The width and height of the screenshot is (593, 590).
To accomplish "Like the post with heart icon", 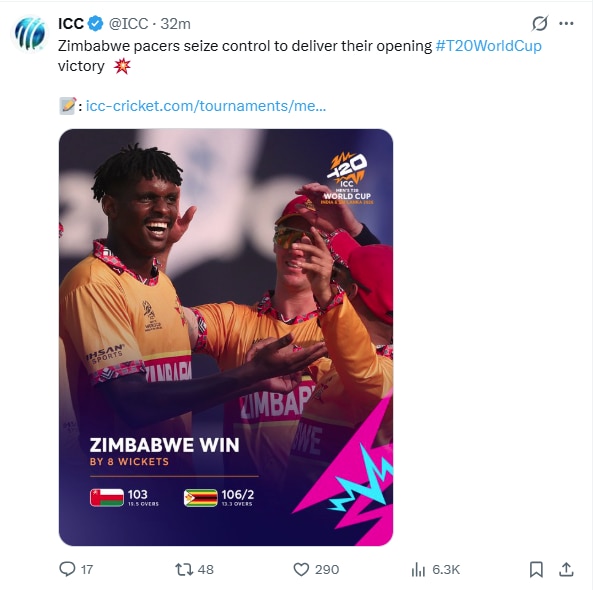I will pos(301,569).
